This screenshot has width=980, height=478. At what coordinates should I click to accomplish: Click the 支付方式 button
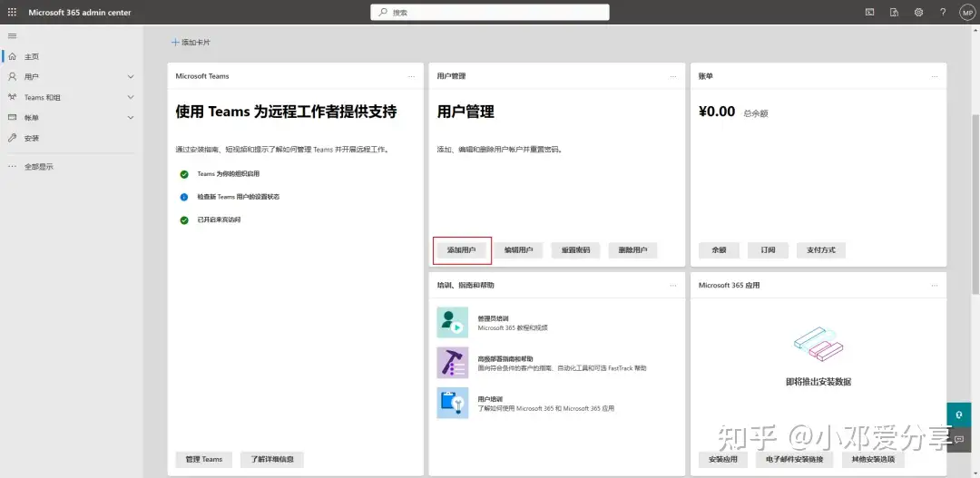[821, 250]
